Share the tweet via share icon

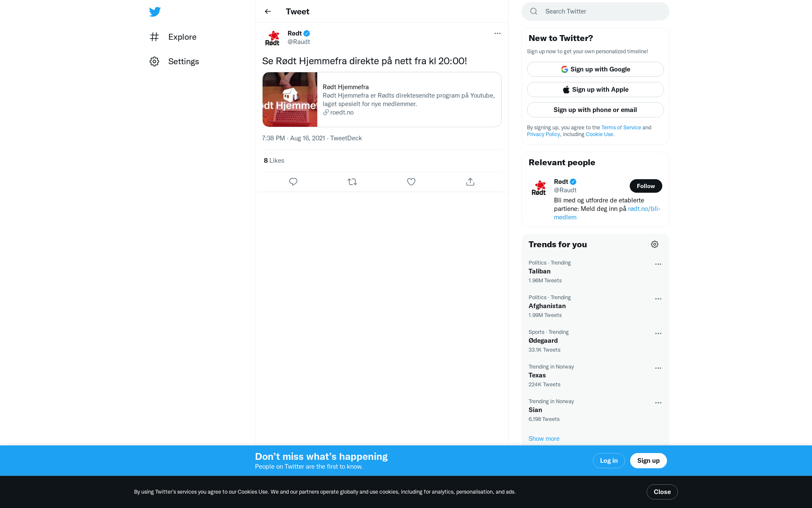coord(470,182)
